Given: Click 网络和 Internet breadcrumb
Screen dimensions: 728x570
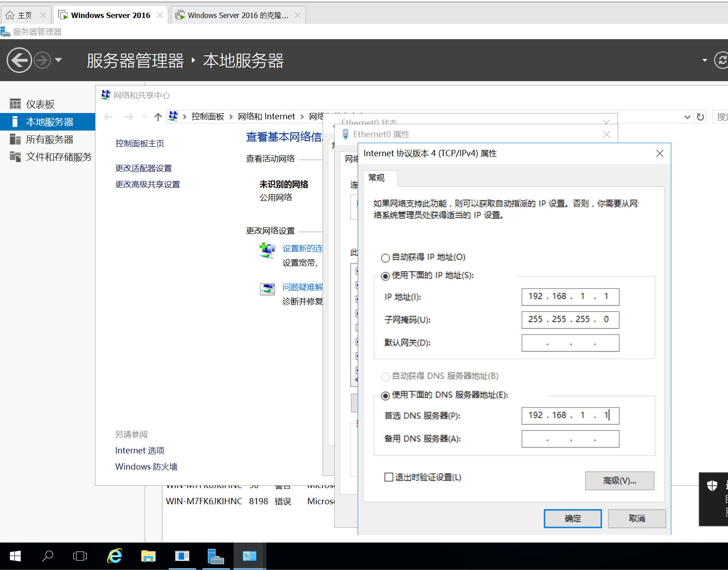Looking at the screenshot, I should [x=266, y=117].
